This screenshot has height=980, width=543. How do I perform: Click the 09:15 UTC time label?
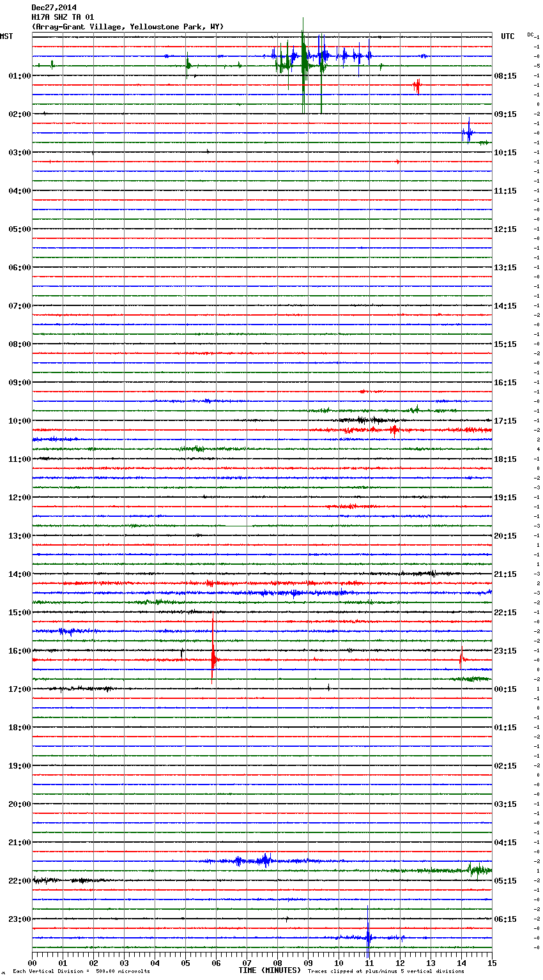click(x=505, y=114)
